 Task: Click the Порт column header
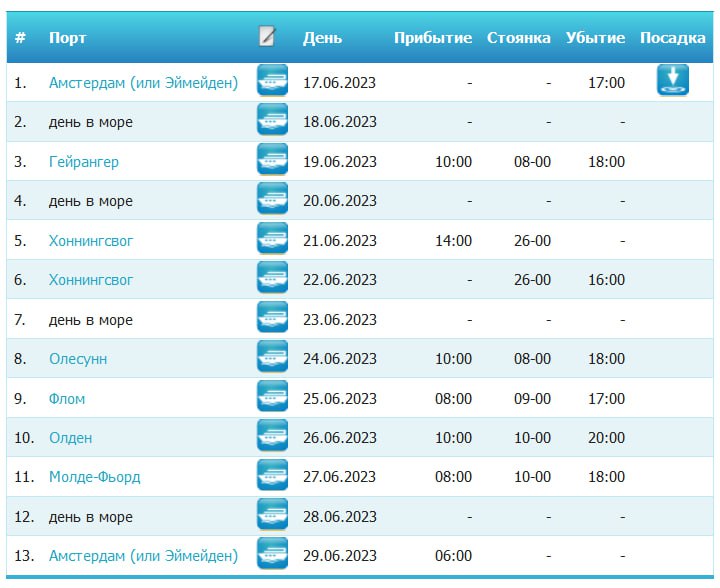[68, 38]
